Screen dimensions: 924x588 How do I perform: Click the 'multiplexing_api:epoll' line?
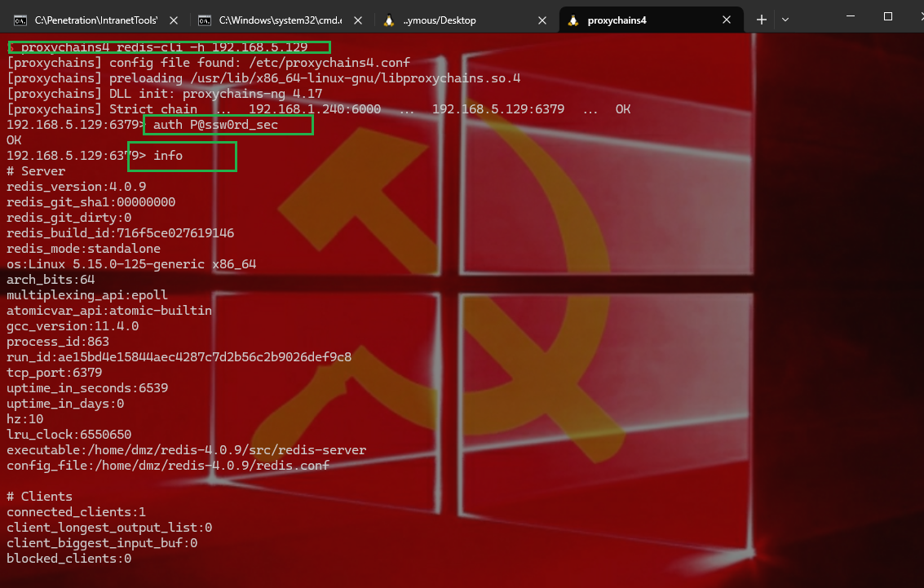(86, 295)
